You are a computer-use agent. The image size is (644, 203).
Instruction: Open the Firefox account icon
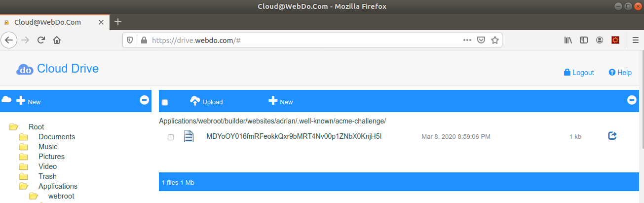tap(600, 40)
